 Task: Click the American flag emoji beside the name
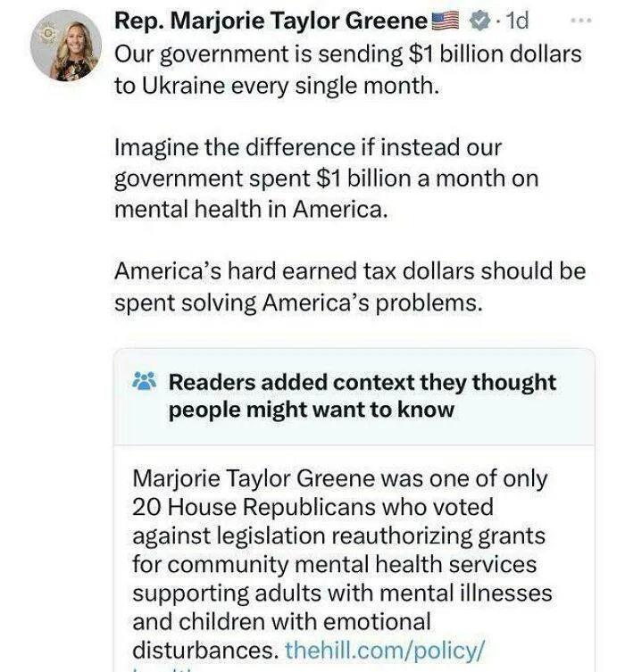click(x=446, y=21)
